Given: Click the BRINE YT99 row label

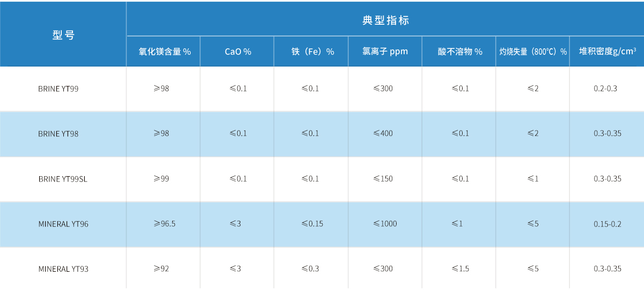Looking at the screenshot, I should pos(58,89).
